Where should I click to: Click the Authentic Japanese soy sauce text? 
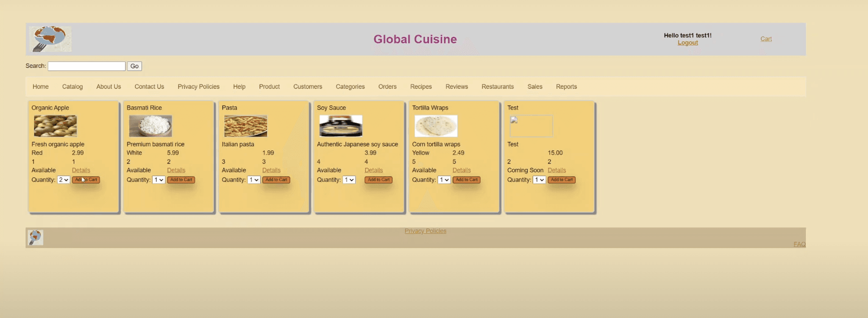pos(357,144)
